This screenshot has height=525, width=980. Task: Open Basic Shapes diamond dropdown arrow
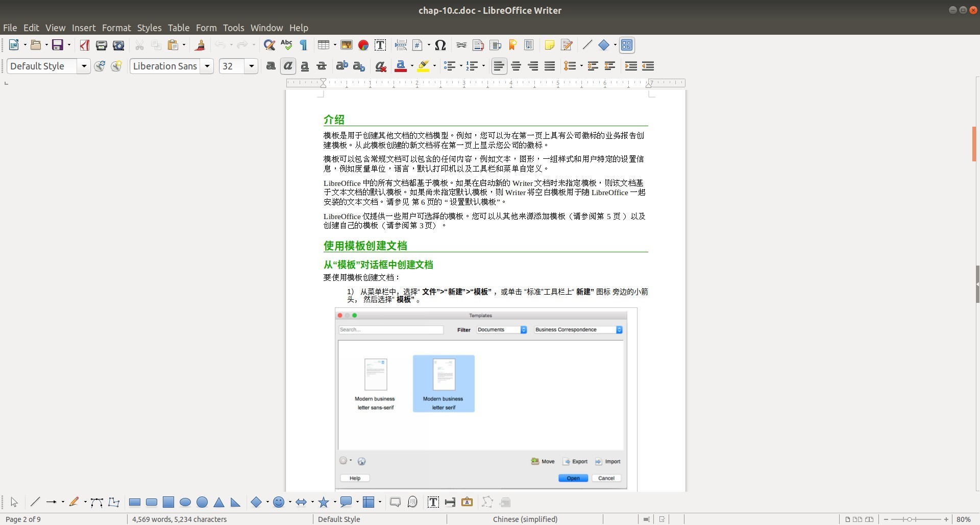(267, 503)
